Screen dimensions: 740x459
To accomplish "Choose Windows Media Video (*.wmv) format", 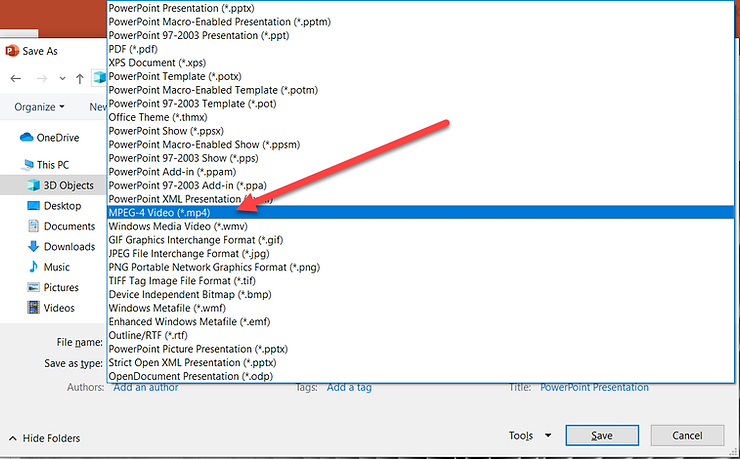I will [x=420, y=226].
